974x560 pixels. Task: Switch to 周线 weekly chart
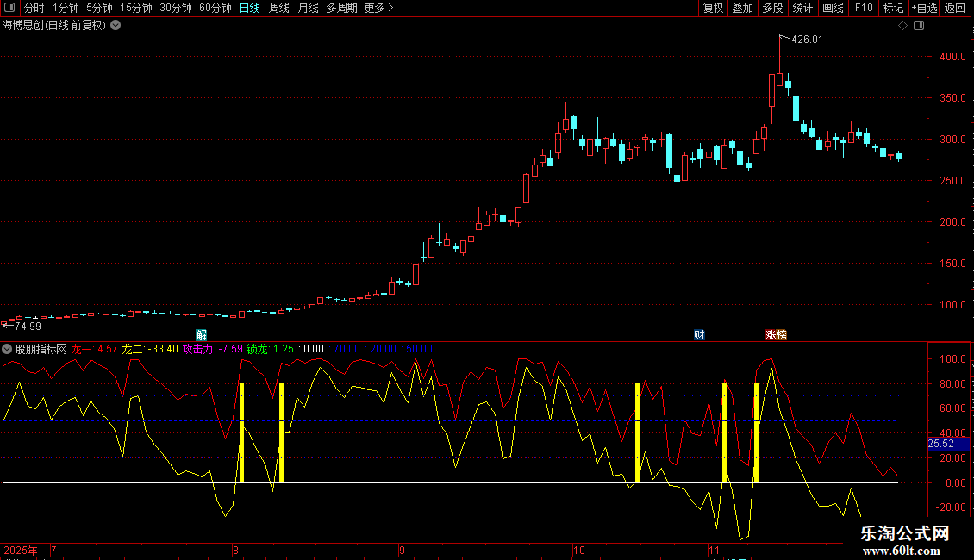coord(279,8)
